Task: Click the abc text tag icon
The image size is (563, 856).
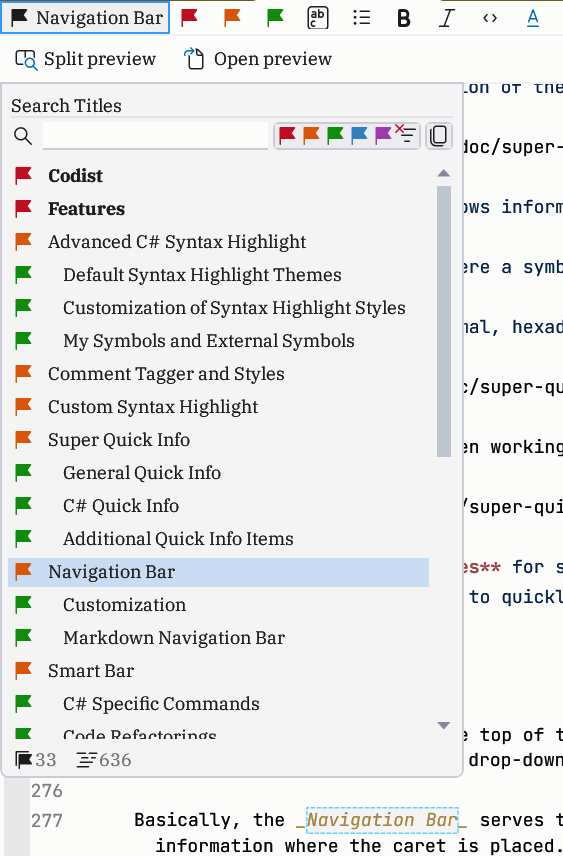Action: click(x=318, y=18)
